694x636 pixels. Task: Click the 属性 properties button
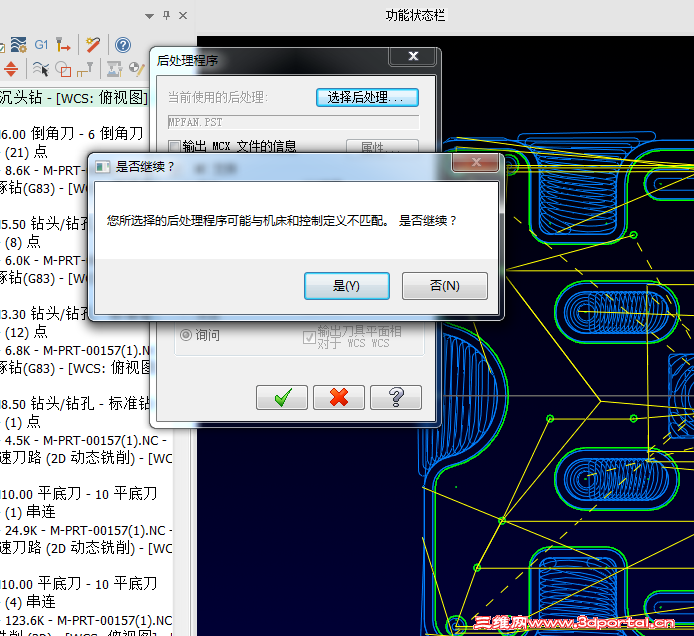click(382, 146)
